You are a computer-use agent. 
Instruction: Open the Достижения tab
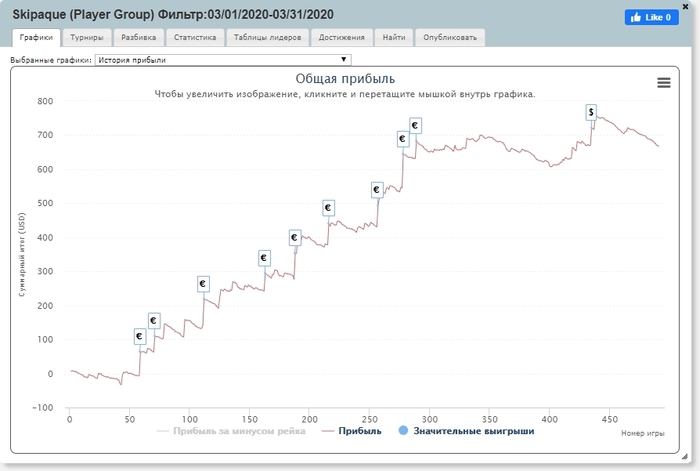click(342, 38)
